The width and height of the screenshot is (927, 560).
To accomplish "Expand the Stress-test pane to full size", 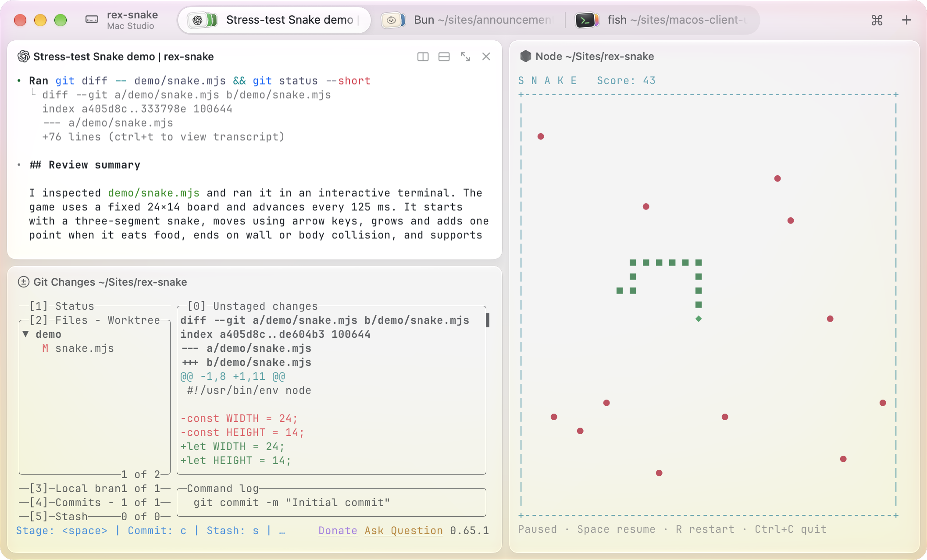I will coord(465,57).
